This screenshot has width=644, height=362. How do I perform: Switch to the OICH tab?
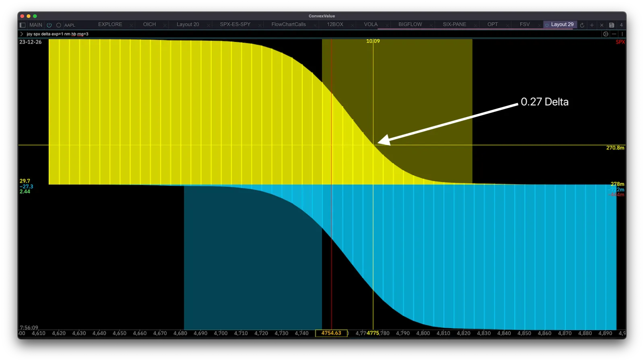[149, 25]
